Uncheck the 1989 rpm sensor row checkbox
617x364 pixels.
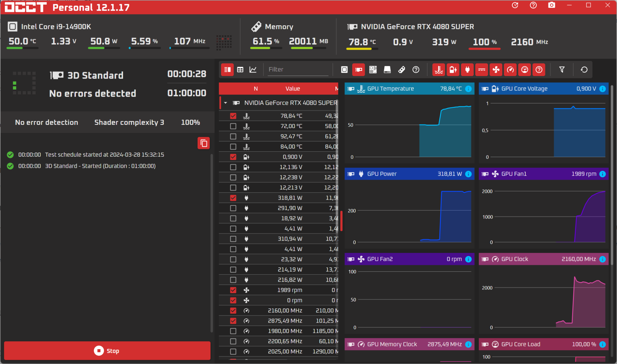coord(233,290)
